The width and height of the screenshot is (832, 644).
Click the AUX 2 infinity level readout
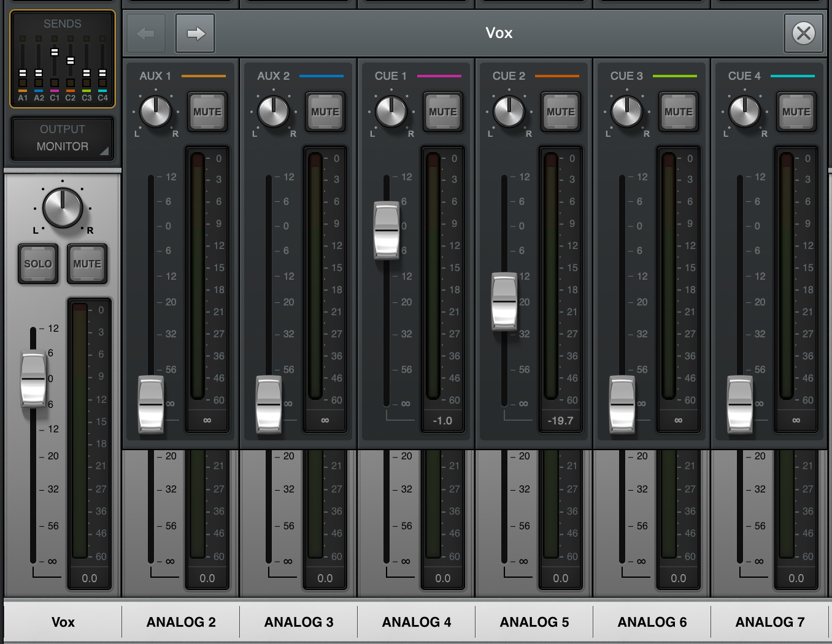tap(325, 421)
